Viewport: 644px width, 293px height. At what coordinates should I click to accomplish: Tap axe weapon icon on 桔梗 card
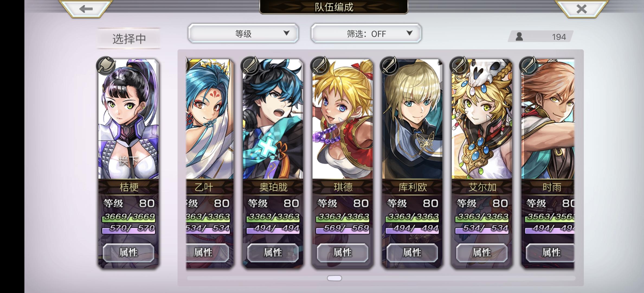(x=106, y=65)
